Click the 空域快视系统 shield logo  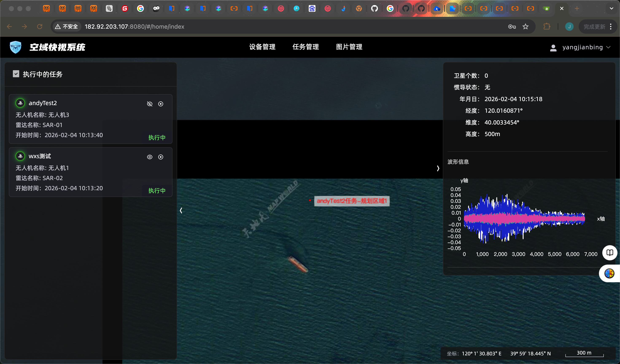click(16, 47)
